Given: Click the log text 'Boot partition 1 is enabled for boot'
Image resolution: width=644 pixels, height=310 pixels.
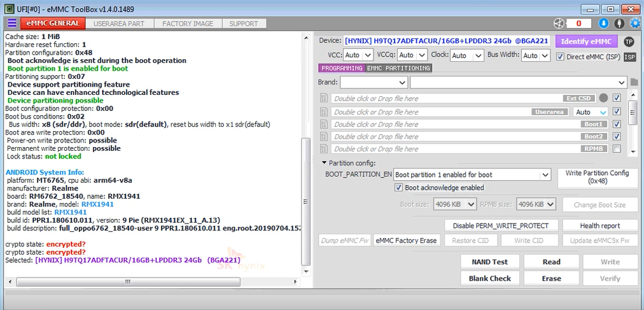Looking at the screenshot, I should pos(67,69).
